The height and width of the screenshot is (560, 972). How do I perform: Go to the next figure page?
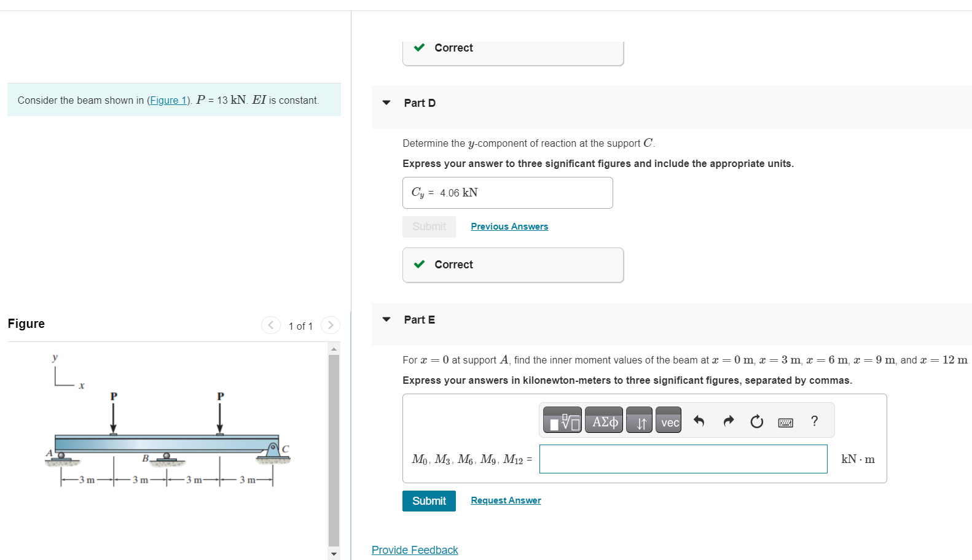pos(331,325)
